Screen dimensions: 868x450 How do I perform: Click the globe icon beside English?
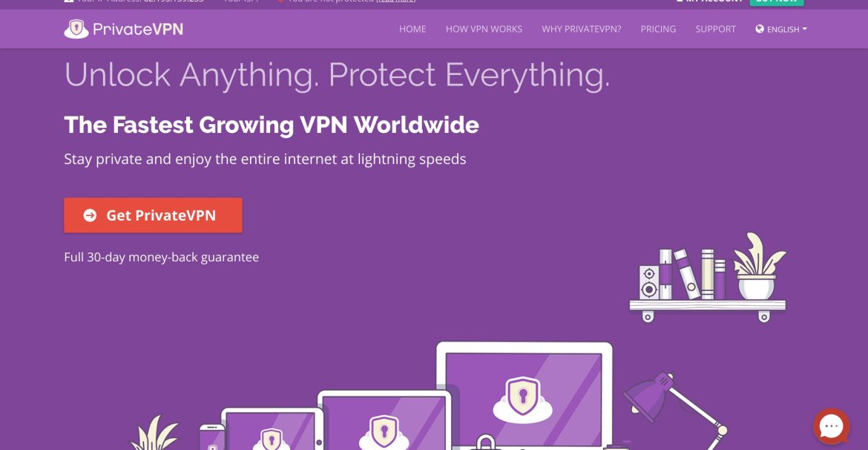[x=760, y=29]
